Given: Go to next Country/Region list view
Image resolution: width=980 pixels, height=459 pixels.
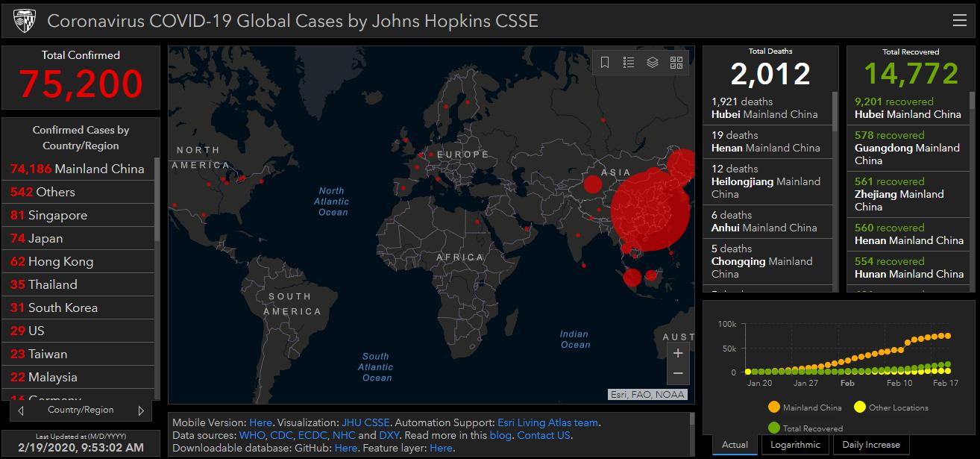Looking at the screenshot, I should pos(141,410).
